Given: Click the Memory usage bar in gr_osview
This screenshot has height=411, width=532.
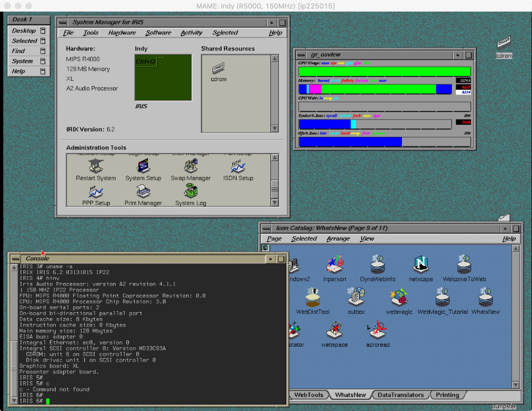Looking at the screenshot, I should pos(375,89).
